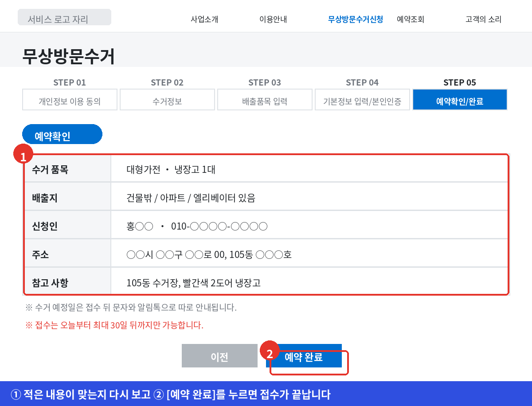Select step 기본정보 입력/본인인증
Image resolution: width=532 pixels, height=406 pixels.
[362, 100]
